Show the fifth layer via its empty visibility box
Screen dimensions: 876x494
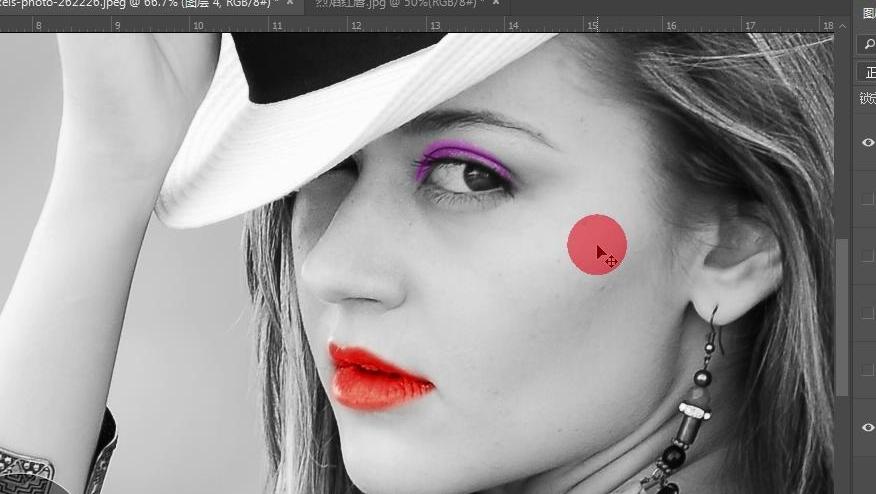coord(868,370)
